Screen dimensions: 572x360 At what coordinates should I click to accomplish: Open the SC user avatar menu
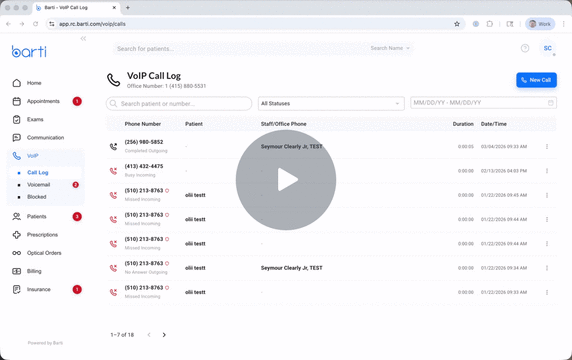click(x=548, y=48)
